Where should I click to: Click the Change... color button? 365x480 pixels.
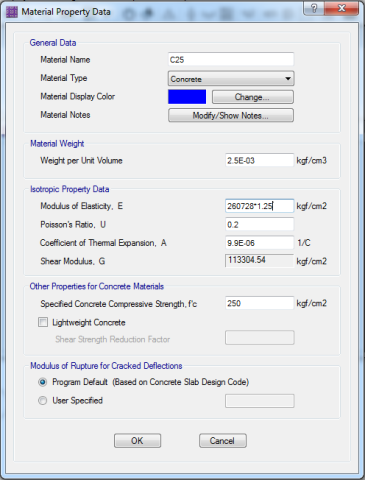[x=253, y=97]
